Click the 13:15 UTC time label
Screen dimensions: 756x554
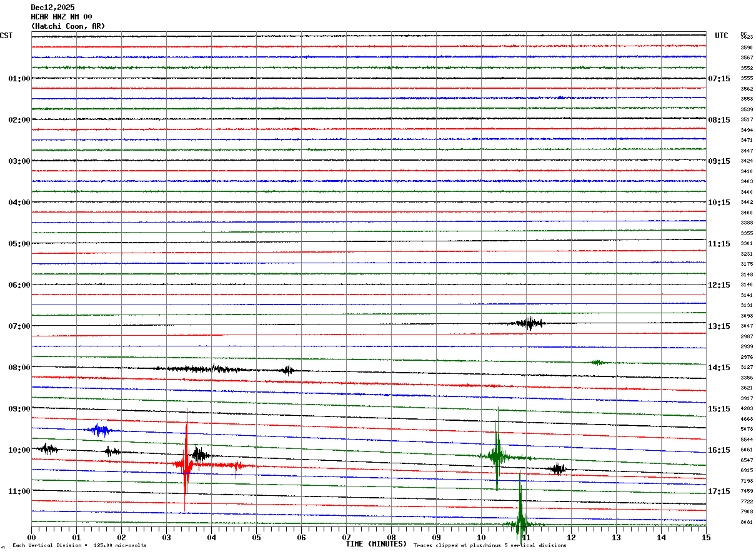click(x=719, y=326)
